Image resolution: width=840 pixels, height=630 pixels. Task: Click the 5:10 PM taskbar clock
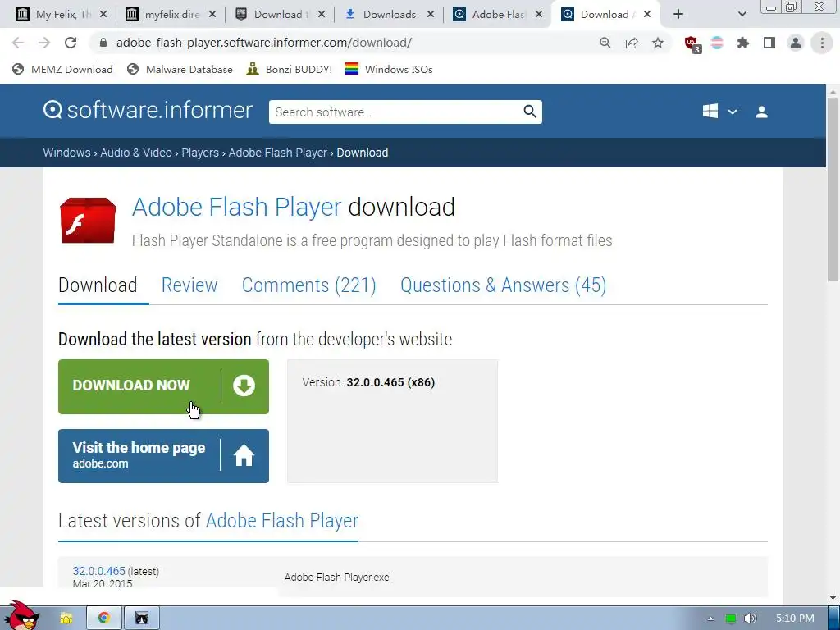[795, 619]
